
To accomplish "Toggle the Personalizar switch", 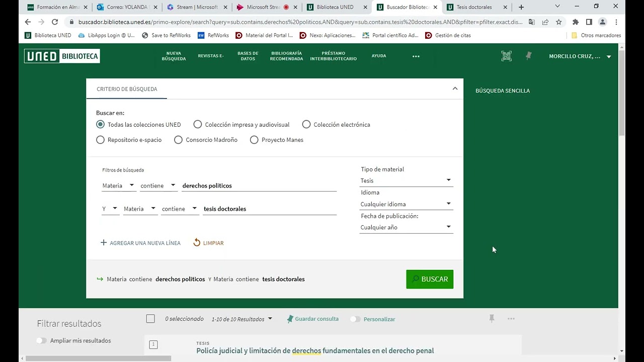I will point(355,319).
